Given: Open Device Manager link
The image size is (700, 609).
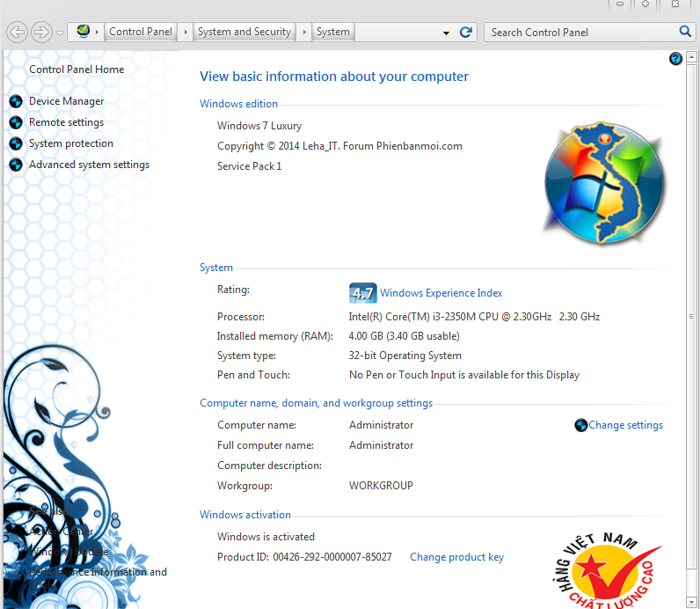Looking at the screenshot, I should coord(66,101).
